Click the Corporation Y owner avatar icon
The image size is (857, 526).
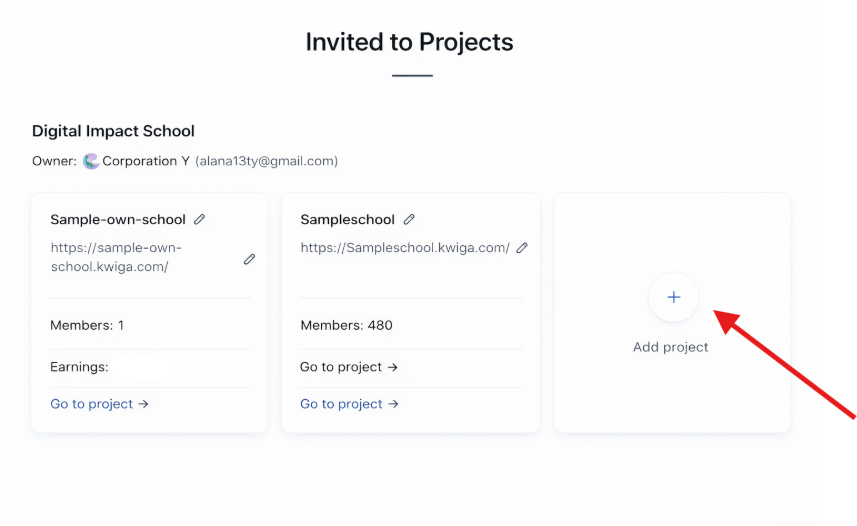91,161
